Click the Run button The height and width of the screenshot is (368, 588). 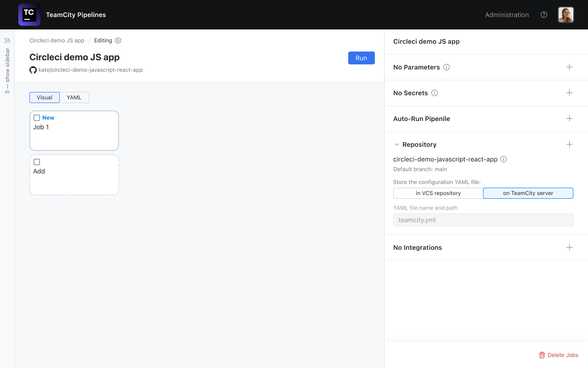click(362, 58)
